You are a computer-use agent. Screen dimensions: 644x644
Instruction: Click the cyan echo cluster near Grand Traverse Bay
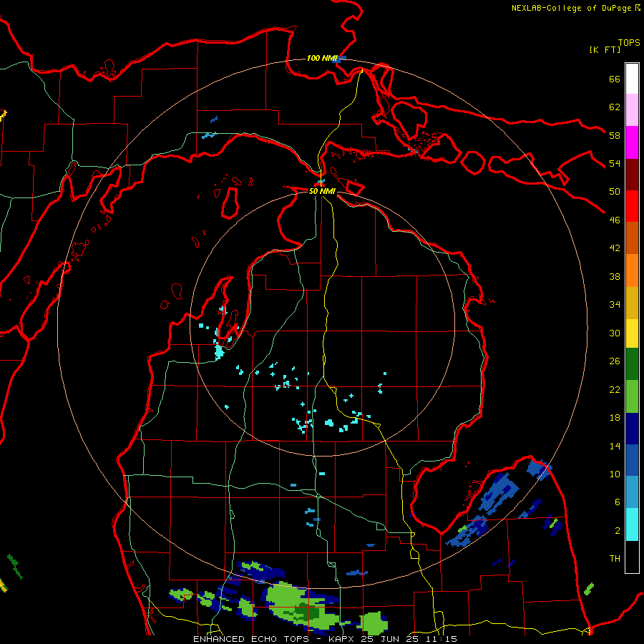click(x=220, y=352)
